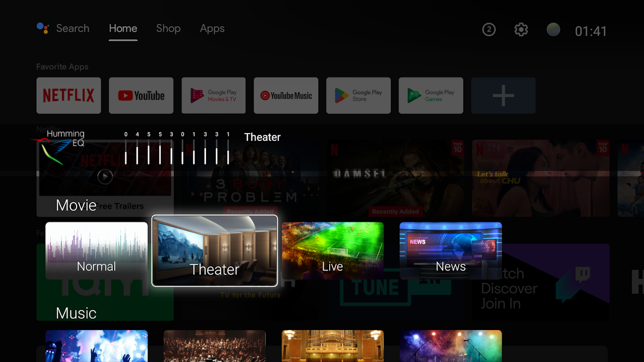Open Let's talk about CHU card
The height and width of the screenshot is (362, 644).
click(541, 178)
